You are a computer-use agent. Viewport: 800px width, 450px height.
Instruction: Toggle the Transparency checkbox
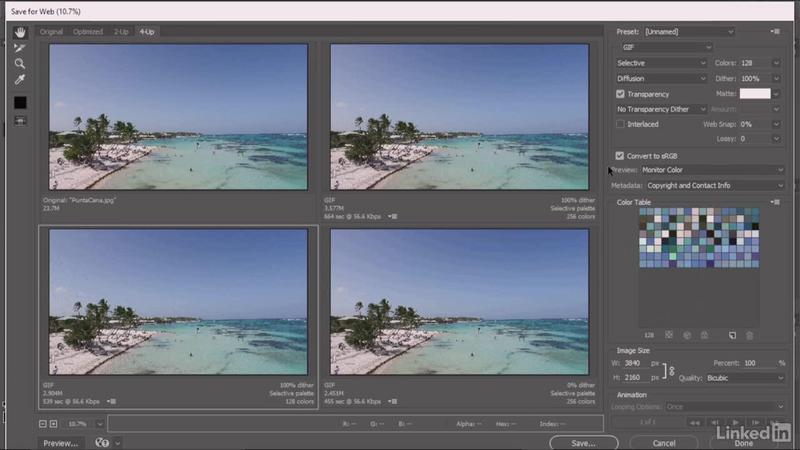(620, 94)
